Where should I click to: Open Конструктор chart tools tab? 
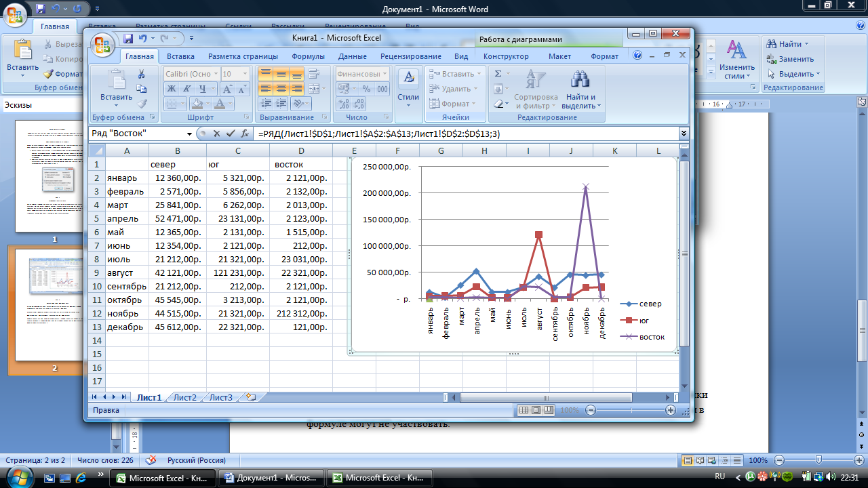506,56
